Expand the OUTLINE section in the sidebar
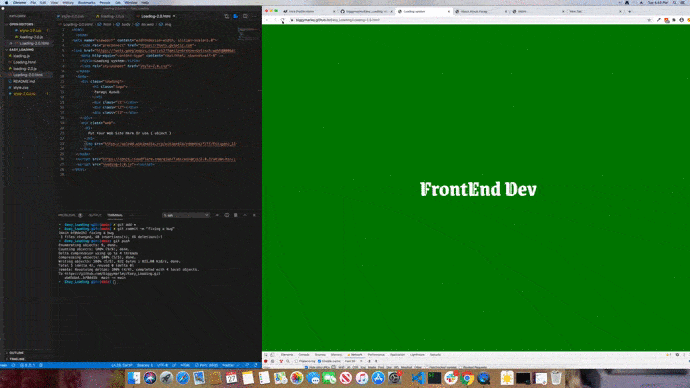 (x=16, y=353)
